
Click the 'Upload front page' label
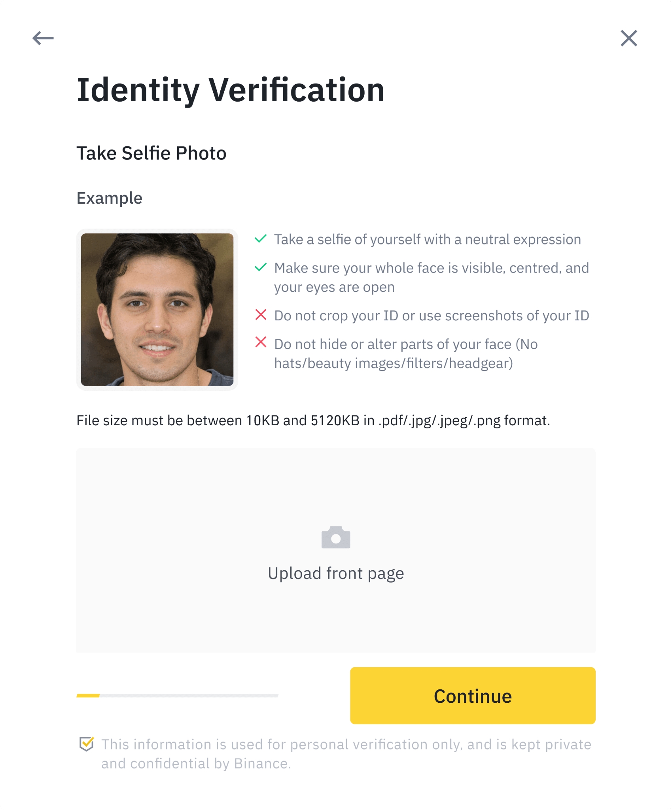336,573
